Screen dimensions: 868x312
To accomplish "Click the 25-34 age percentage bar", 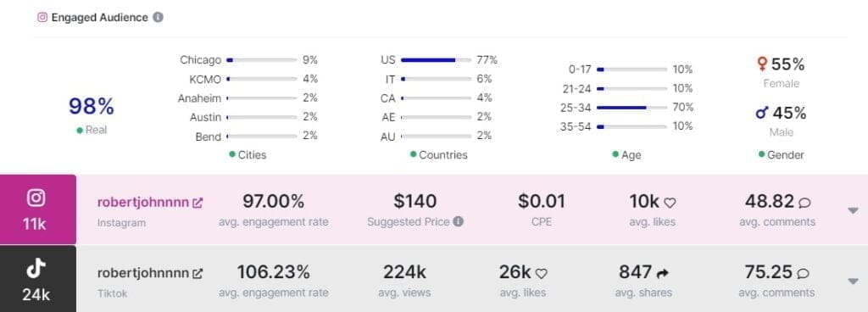I will coord(632,108).
